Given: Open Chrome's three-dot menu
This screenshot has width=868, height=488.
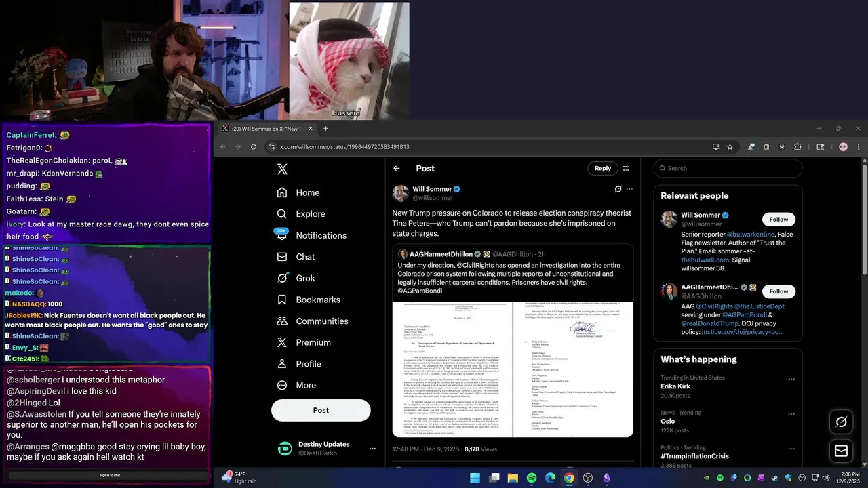Looking at the screenshot, I should [859, 146].
